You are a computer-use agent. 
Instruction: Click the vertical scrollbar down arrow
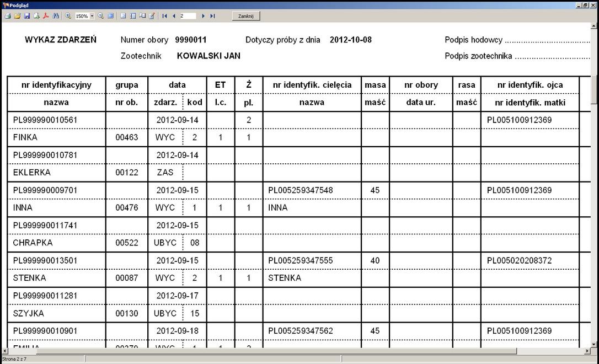[593, 344]
